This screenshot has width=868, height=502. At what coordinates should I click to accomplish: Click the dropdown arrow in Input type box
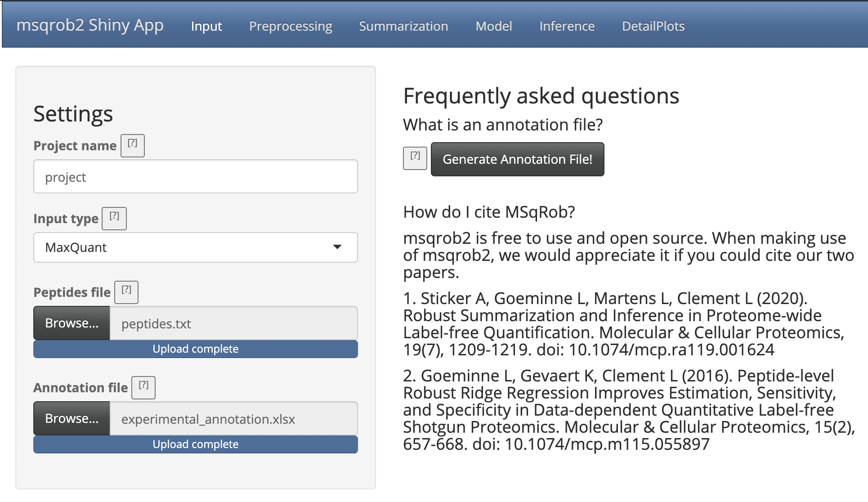pos(337,247)
